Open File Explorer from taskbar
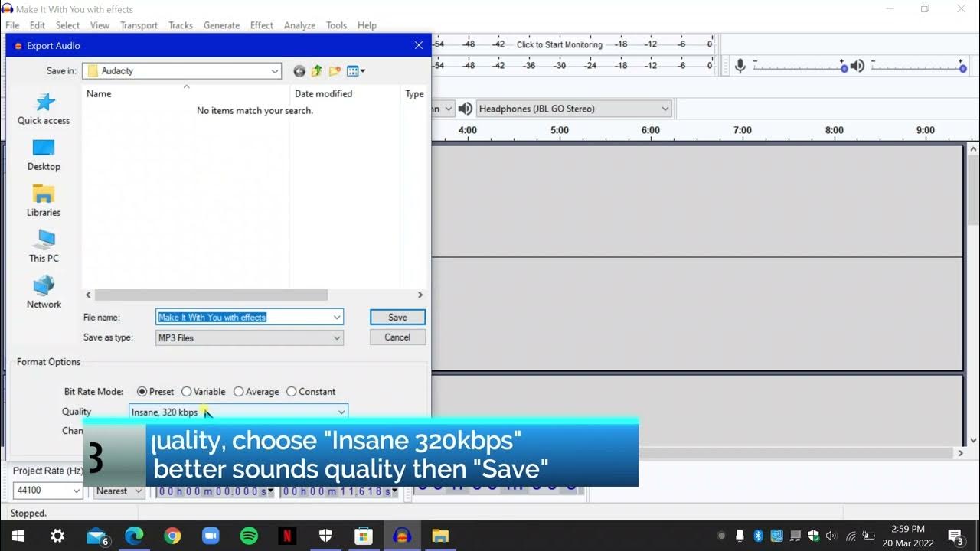Image resolution: width=980 pixels, height=551 pixels. 440,536
